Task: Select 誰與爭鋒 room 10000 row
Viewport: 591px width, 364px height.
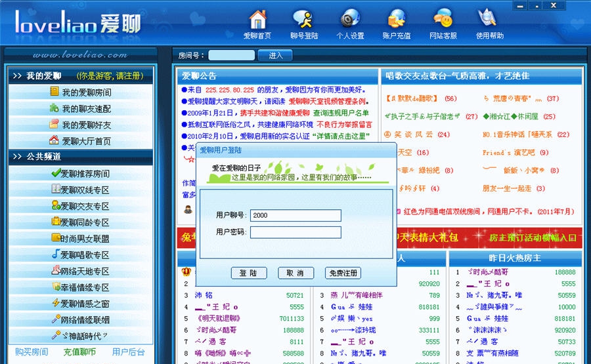Action: [x=515, y=307]
